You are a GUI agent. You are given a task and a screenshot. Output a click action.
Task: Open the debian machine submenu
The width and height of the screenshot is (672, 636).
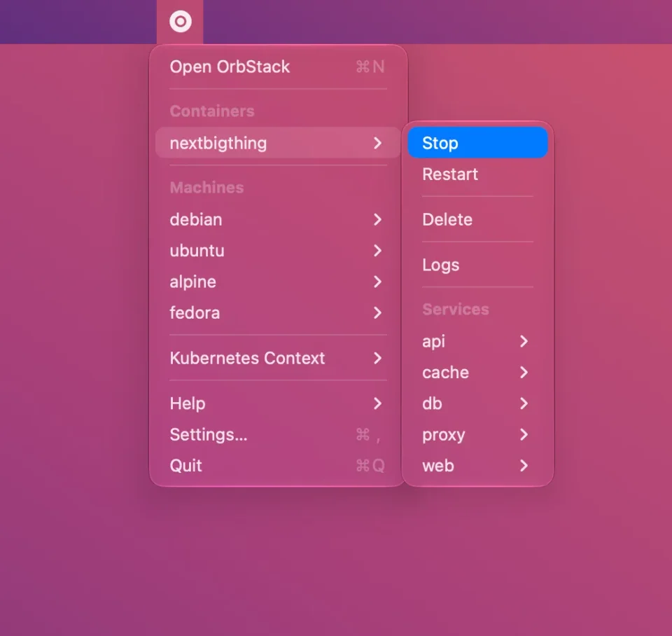[278, 219]
